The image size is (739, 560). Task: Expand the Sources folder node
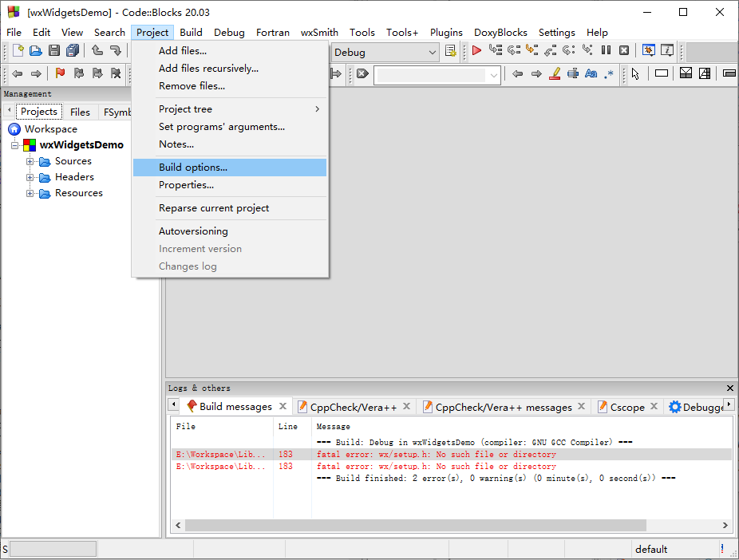30,162
